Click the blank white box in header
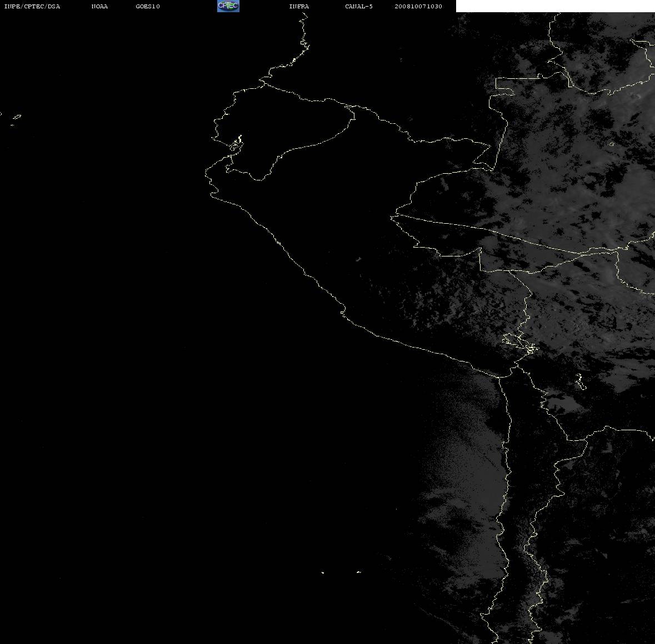Image resolution: width=655 pixels, height=644 pixels. tap(555, 6)
